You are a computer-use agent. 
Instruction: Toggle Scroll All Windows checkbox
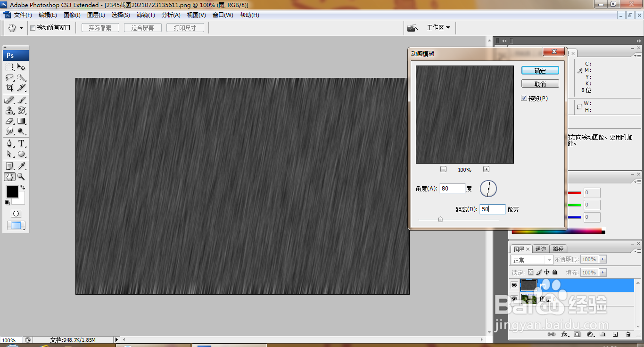33,28
